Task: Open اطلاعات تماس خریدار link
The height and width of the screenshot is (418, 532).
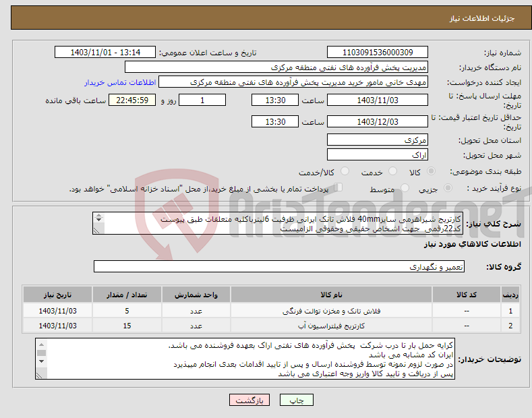Action: (120, 82)
